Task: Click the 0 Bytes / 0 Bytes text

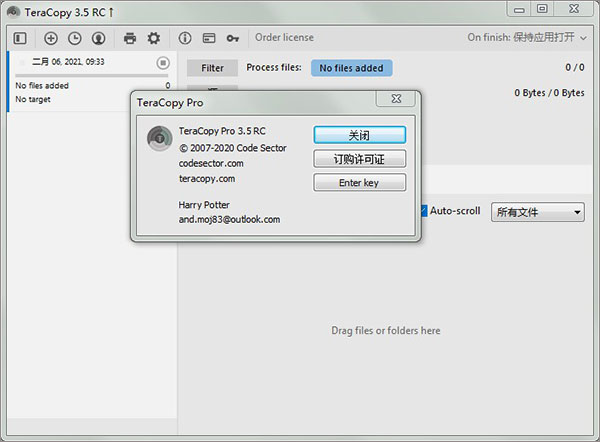Action: pyautogui.click(x=549, y=93)
